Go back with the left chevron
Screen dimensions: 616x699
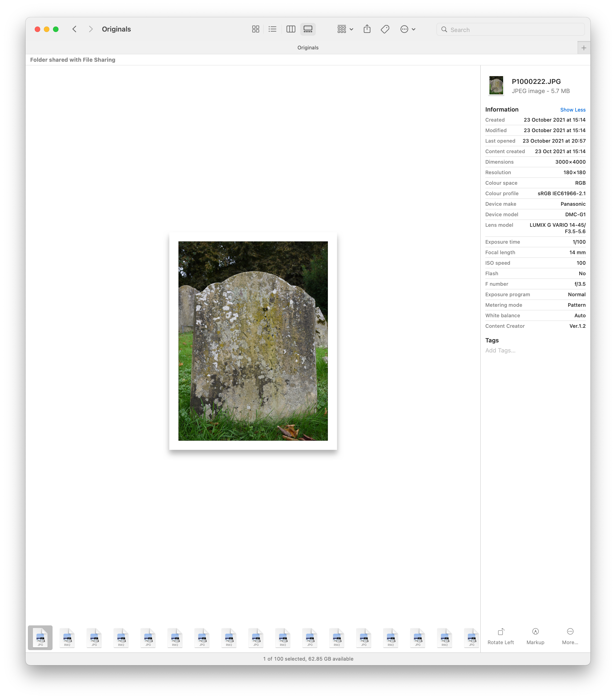coord(74,29)
